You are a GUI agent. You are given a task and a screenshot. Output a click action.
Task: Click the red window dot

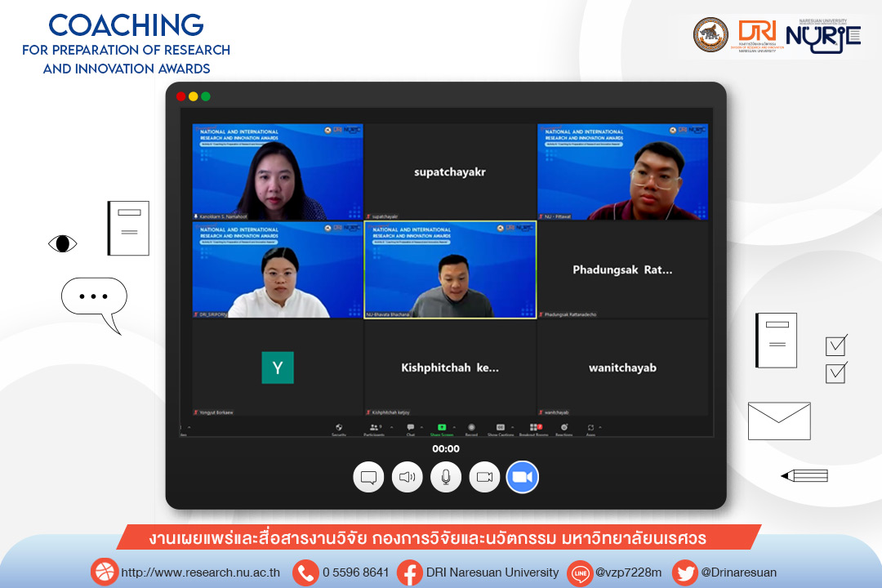(x=180, y=96)
